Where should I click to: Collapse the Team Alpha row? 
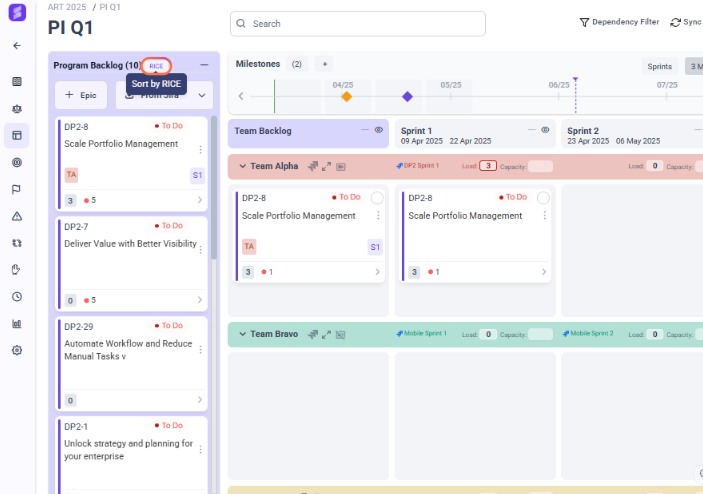[x=241, y=166]
